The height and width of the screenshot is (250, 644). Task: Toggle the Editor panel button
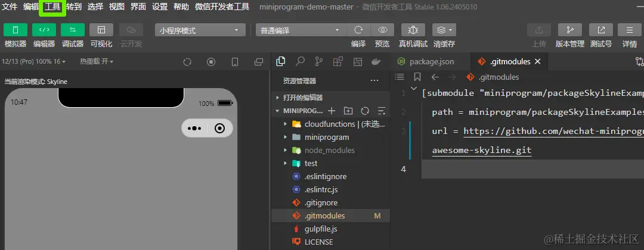(44, 30)
